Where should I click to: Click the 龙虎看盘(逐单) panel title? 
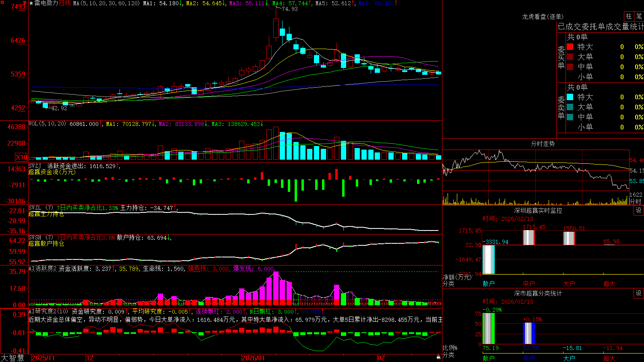click(x=543, y=16)
